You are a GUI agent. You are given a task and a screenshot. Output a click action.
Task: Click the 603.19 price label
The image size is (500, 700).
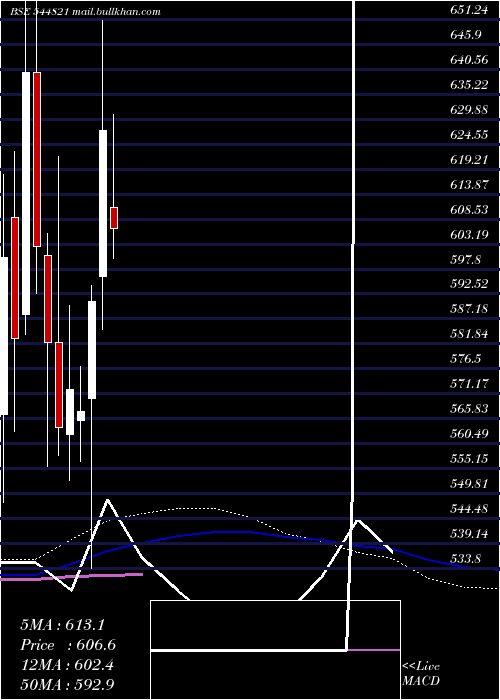click(x=469, y=235)
